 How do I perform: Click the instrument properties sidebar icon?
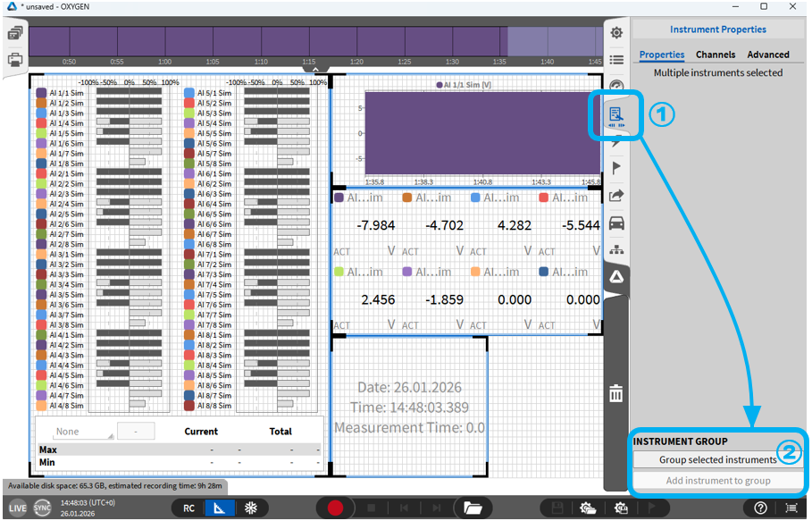tap(615, 115)
